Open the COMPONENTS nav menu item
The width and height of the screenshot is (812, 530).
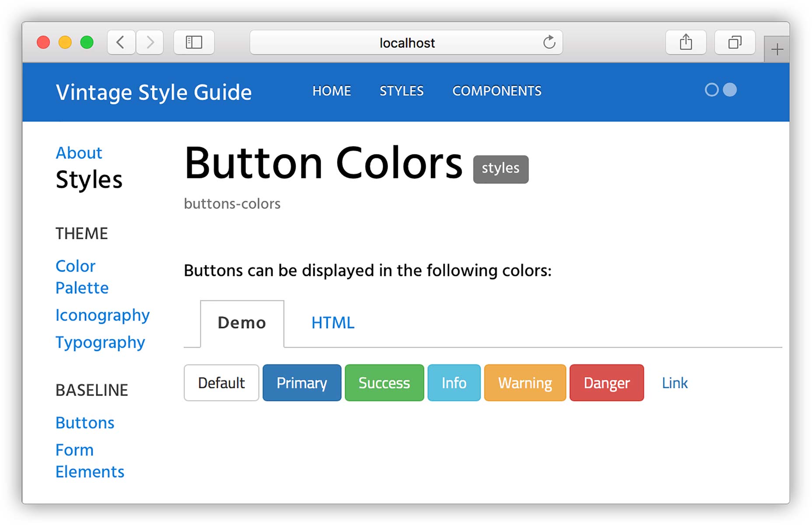[497, 91]
